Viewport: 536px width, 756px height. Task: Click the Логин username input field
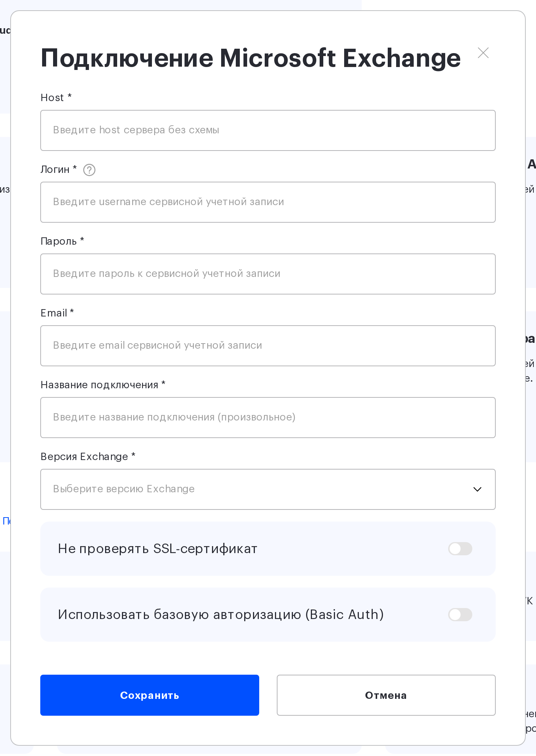point(268,202)
